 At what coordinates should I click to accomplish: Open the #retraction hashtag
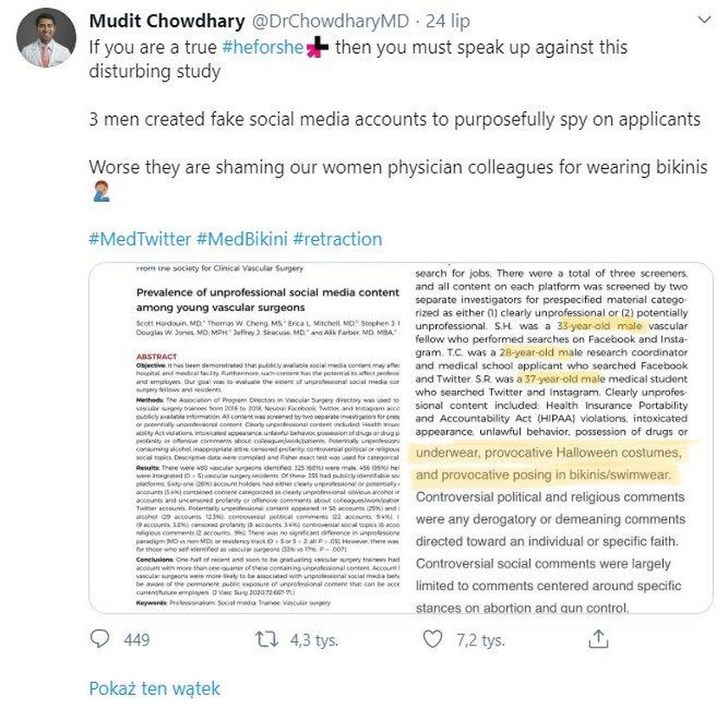point(337,239)
